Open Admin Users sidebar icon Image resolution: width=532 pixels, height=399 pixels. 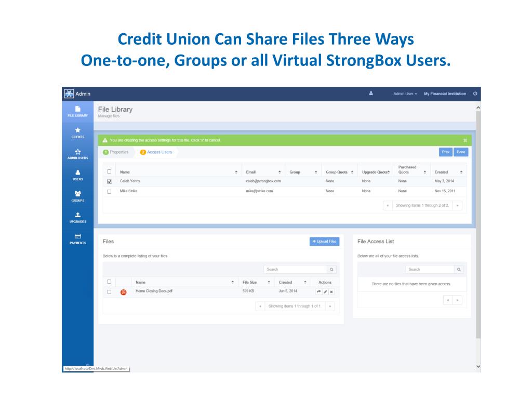pos(78,152)
